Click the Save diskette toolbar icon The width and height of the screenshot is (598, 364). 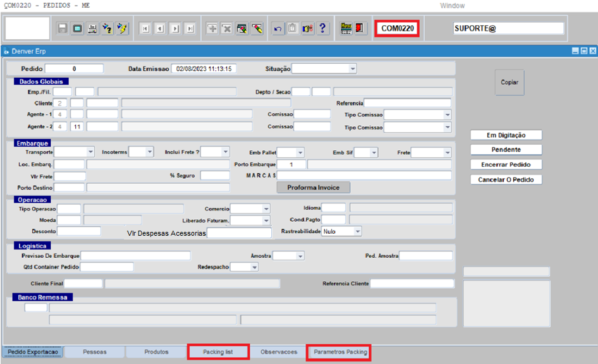click(63, 28)
